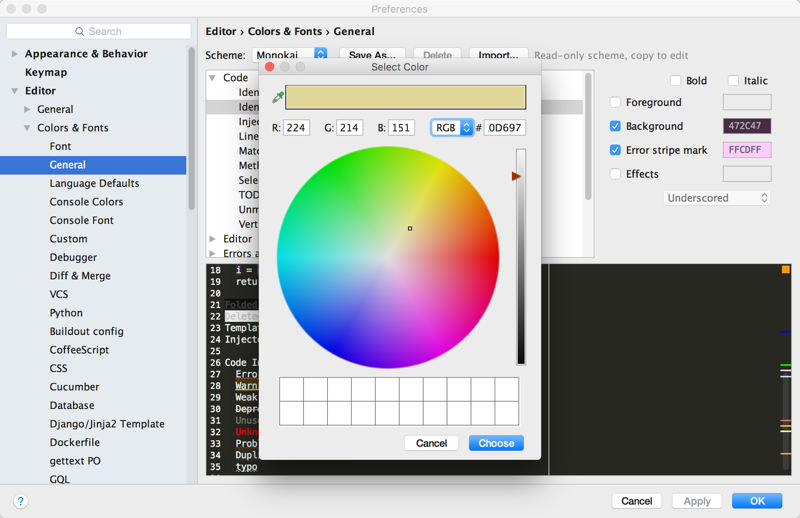The width and height of the screenshot is (800, 518).
Task: Open the RGB color mode dropdown
Action: tap(452, 128)
